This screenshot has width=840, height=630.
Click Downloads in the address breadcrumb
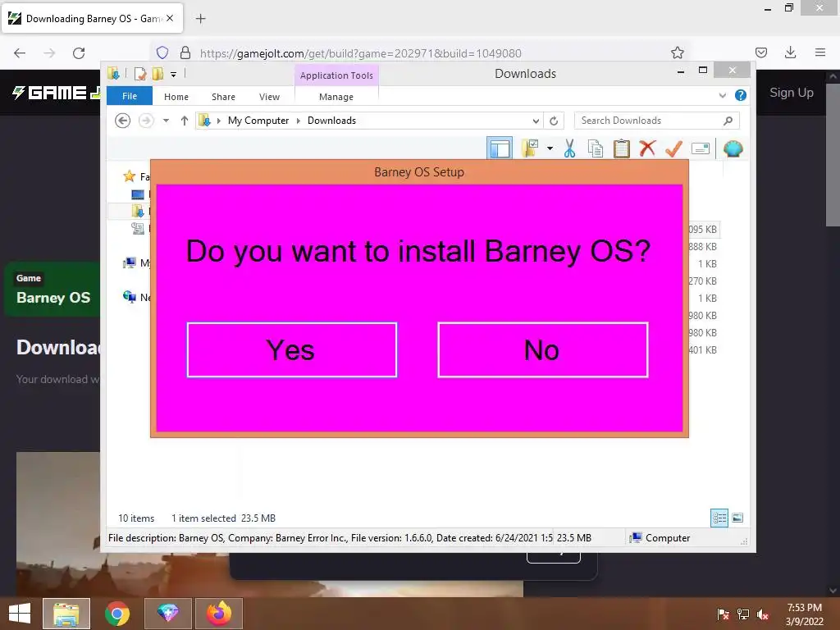coord(331,121)
